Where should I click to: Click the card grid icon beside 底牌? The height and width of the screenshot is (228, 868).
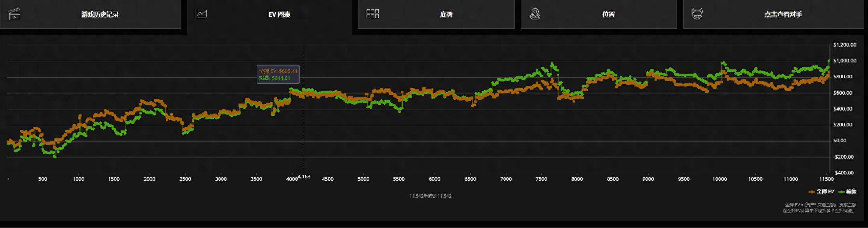click(x=372, y=14)
